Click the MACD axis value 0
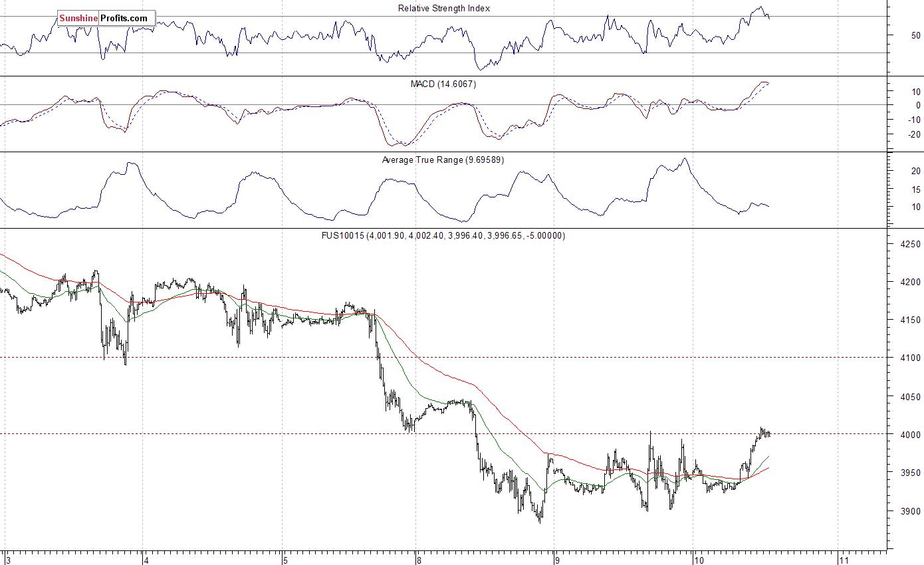This screenshot has height=565, width=924. [x=918, y=105]
